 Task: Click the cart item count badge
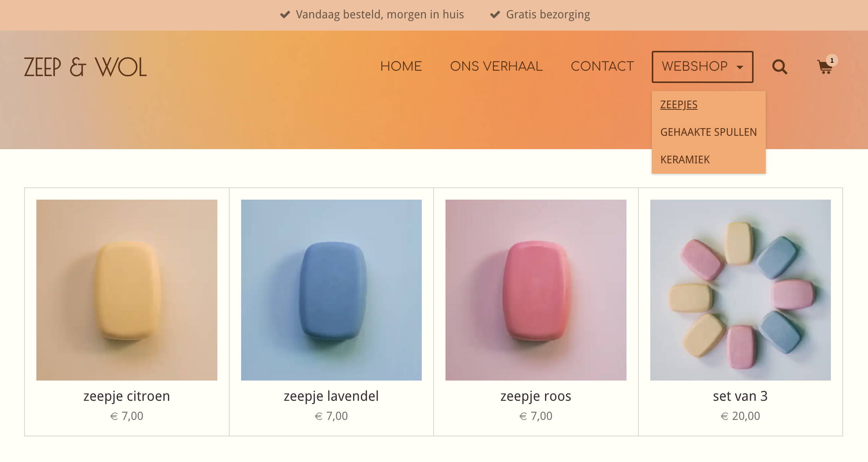(x=832, y=60)
